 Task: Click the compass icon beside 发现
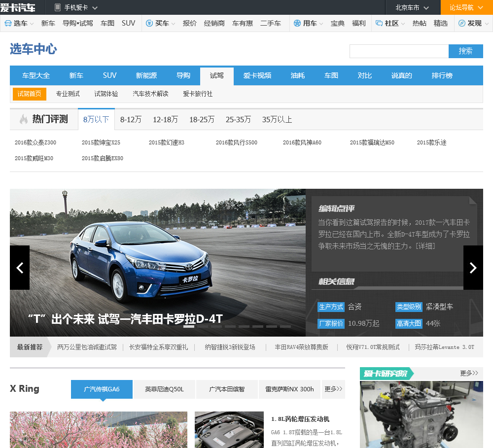pos(462,23)
